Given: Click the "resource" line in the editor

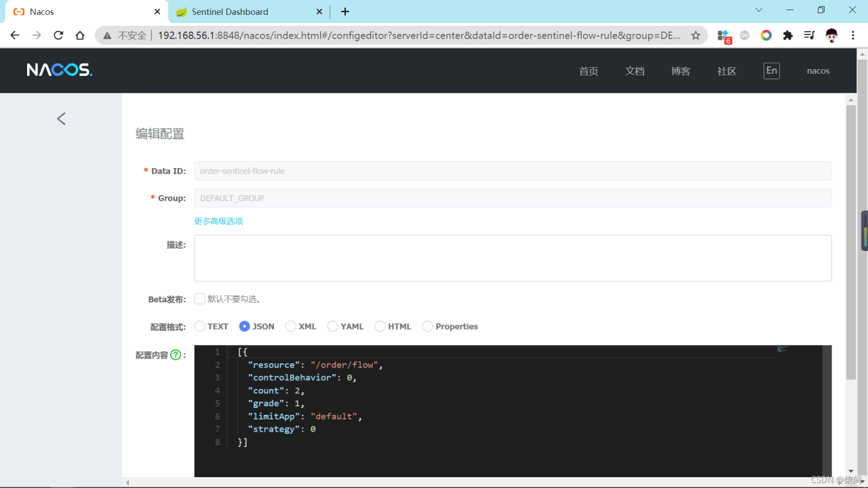Looking at the screenshot, I should click(x=315, y=365).
